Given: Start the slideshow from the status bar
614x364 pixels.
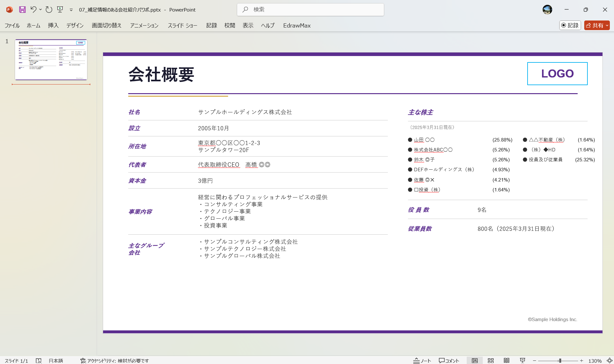Looking at the screenshot, I should pos(522,360).
